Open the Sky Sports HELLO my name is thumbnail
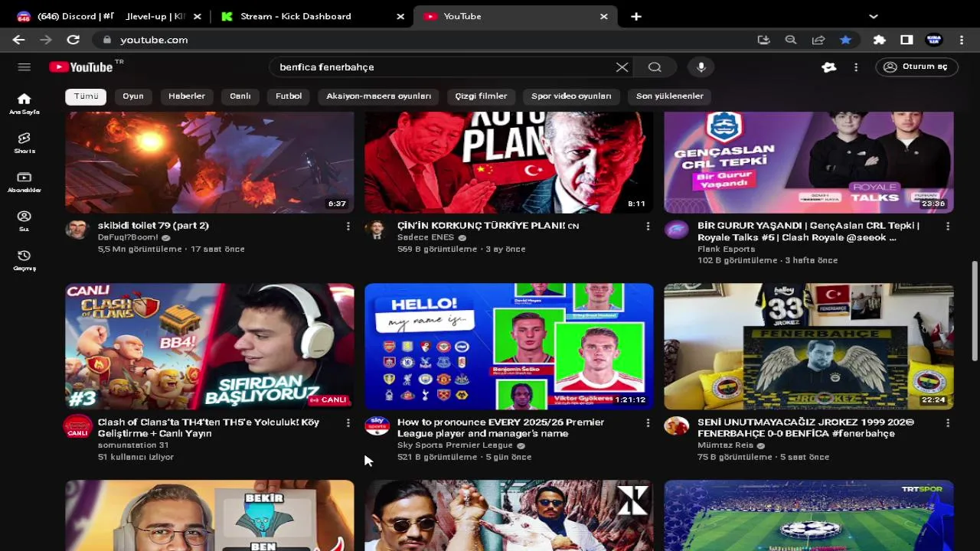 509,347
